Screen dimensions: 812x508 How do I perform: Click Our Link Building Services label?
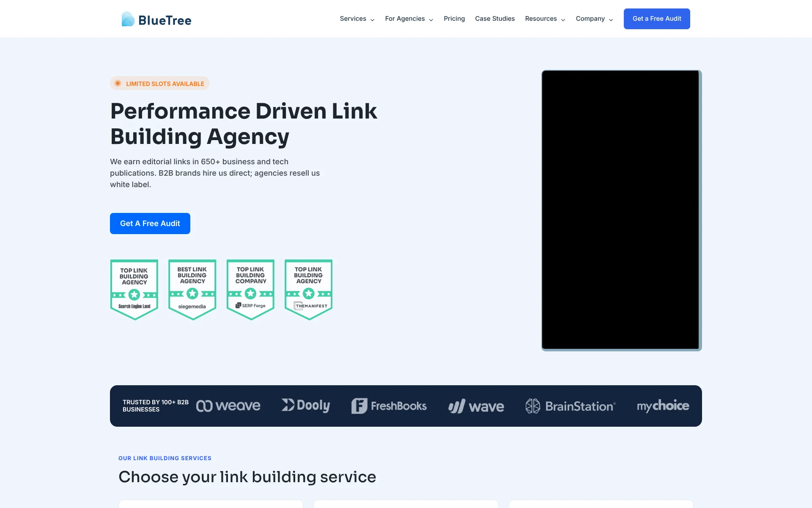165,458
